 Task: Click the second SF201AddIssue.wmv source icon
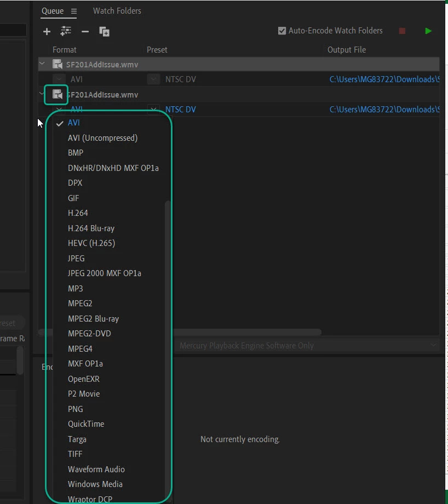pos(57,94)
